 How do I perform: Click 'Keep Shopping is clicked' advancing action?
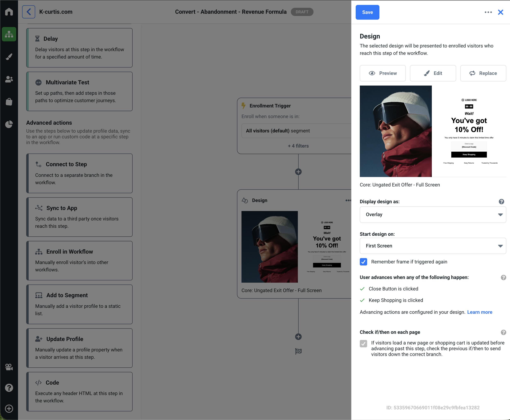[396, 300]
